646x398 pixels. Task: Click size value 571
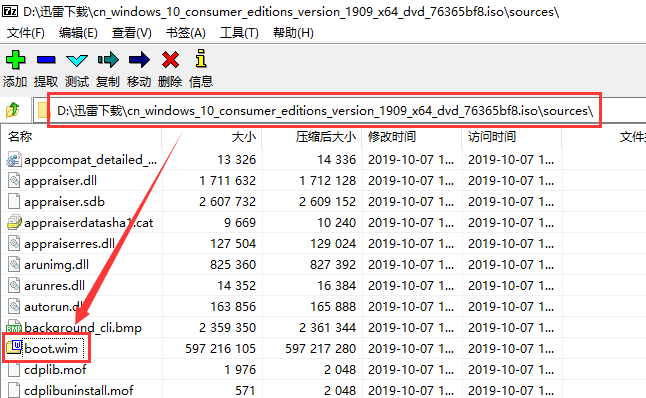point(245,391)
